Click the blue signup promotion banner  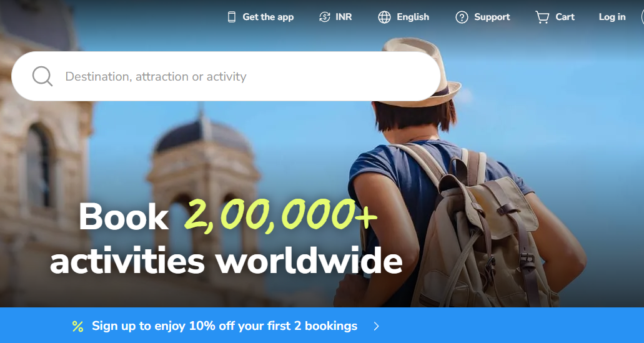tap(322, 326)
